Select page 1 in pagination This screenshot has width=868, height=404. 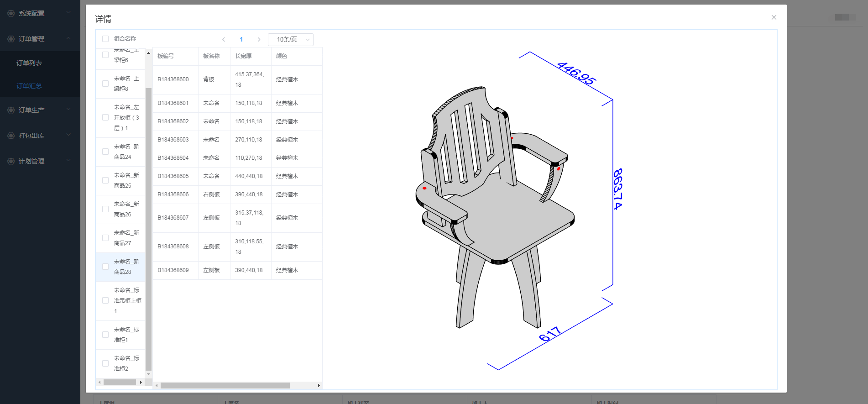point(241,39)
